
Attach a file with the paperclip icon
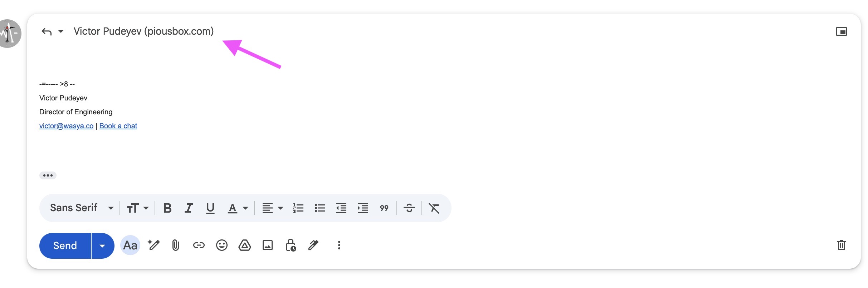(175, 245)
